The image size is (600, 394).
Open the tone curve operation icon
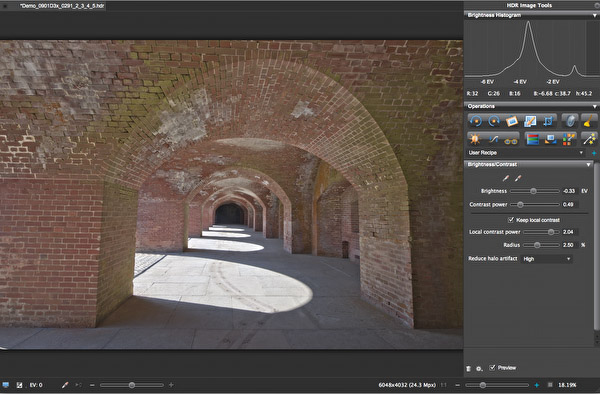[x=493, y=139]
